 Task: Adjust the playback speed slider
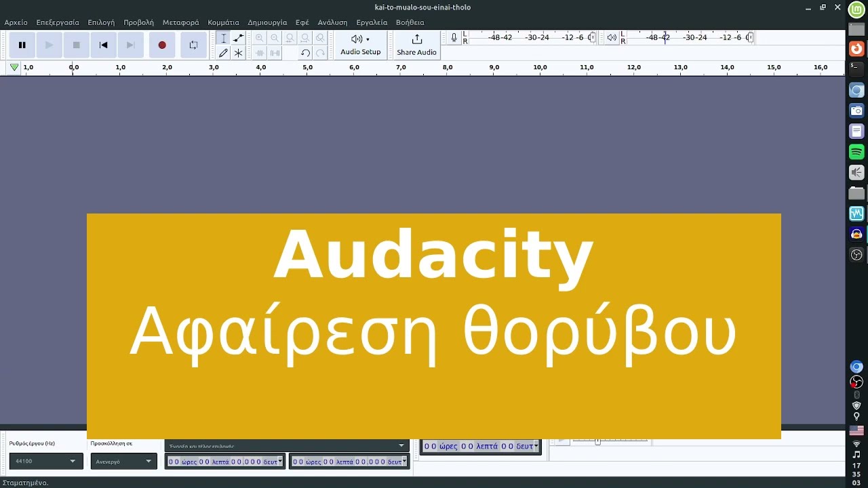click(x=597, y=441)
